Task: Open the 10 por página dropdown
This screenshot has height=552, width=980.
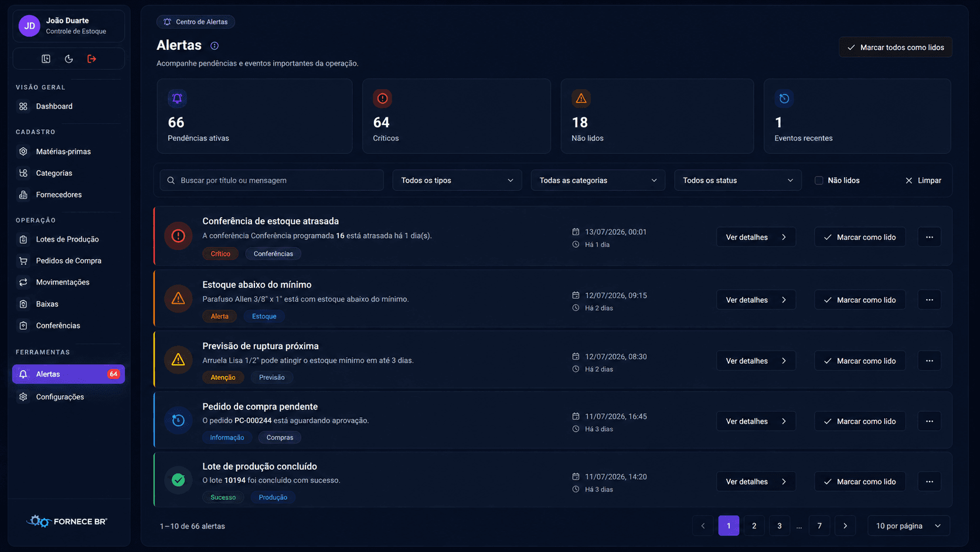Action: [x=908, y=526]
